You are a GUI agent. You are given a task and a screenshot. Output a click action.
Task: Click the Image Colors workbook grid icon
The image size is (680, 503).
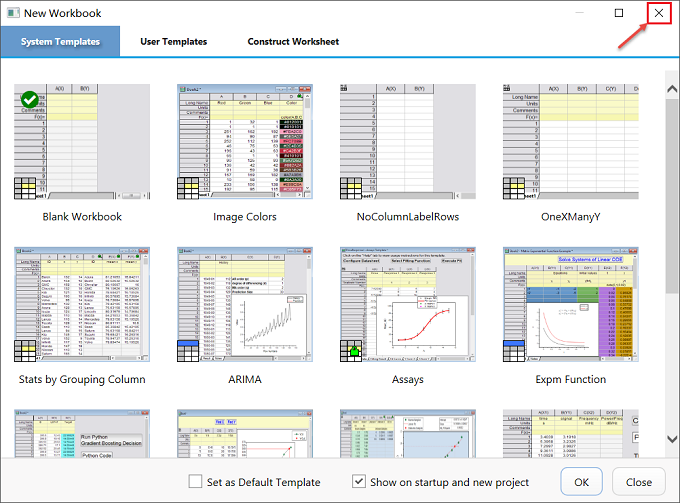[188, 188]
